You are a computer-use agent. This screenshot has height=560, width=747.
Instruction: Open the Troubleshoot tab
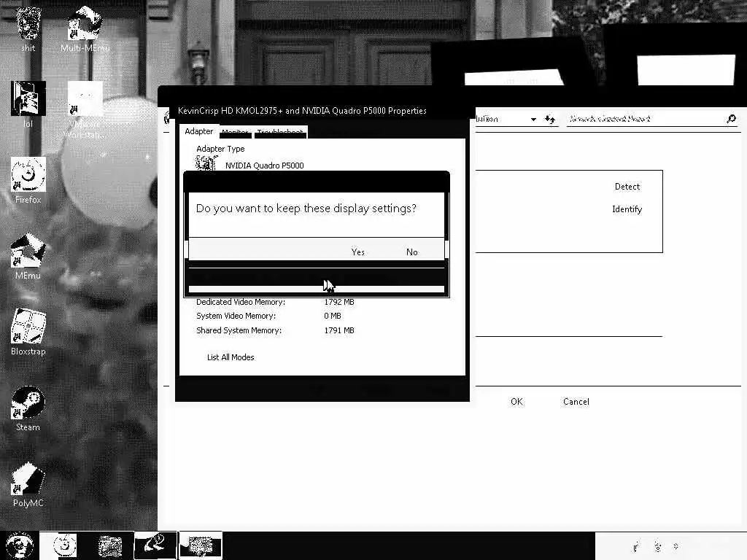click(x=280, y=132)
